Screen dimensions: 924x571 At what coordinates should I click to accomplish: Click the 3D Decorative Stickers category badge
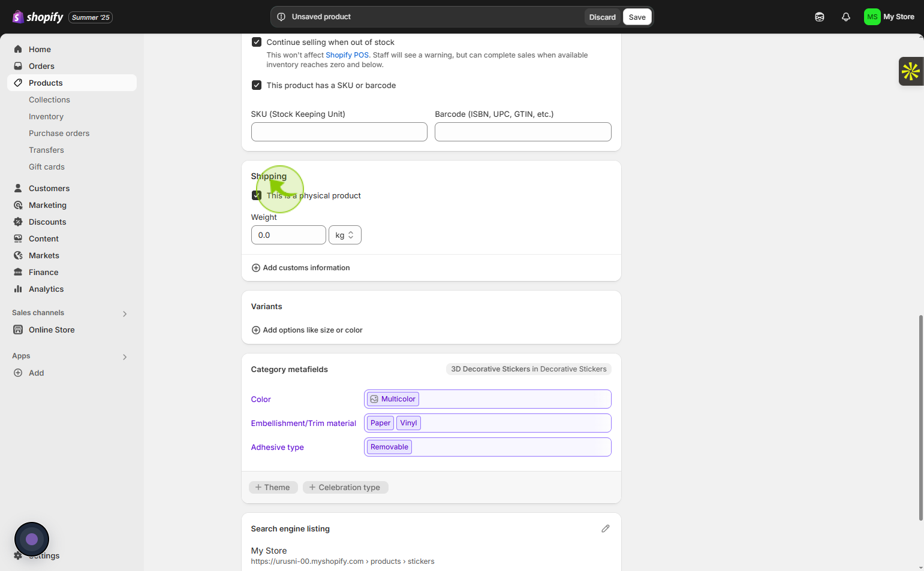tap(529, 369)
